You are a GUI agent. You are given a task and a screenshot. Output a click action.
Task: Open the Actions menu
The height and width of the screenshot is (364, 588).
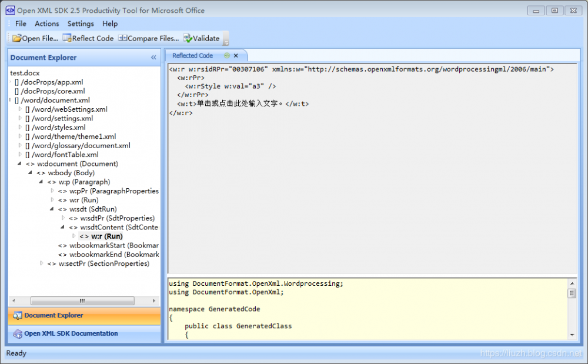point(47,24)
